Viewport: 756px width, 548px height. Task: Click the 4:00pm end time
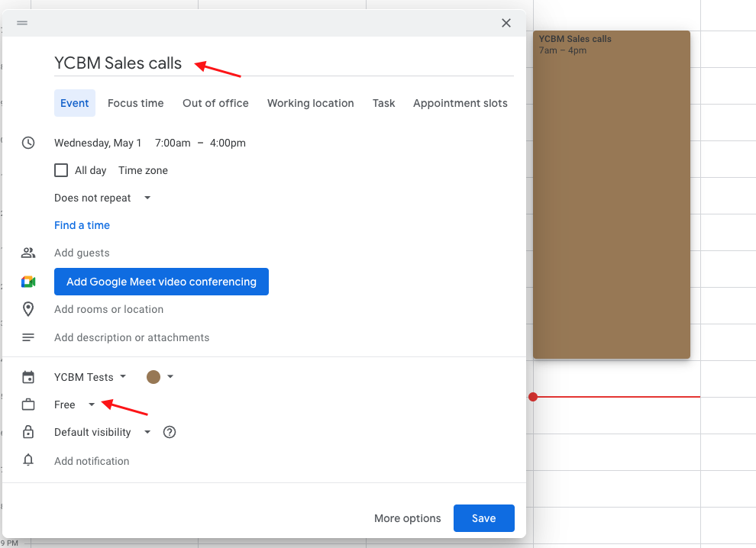228,143
